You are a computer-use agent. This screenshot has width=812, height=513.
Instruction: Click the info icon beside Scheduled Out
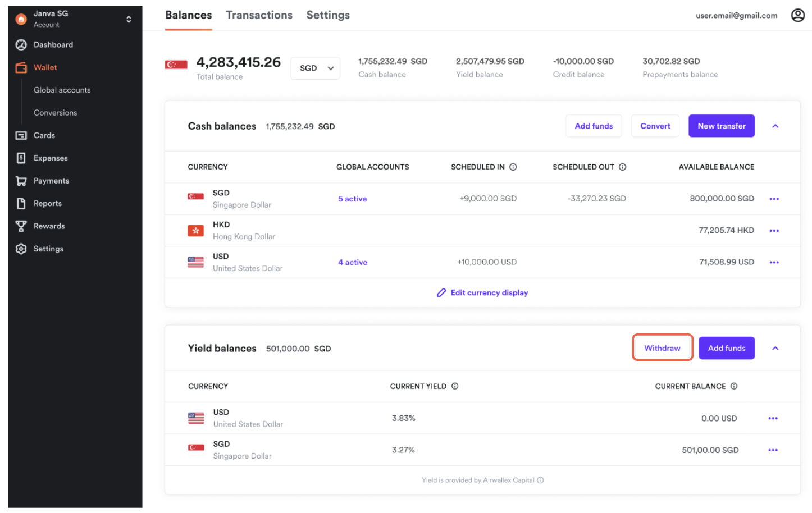(622, 167)
